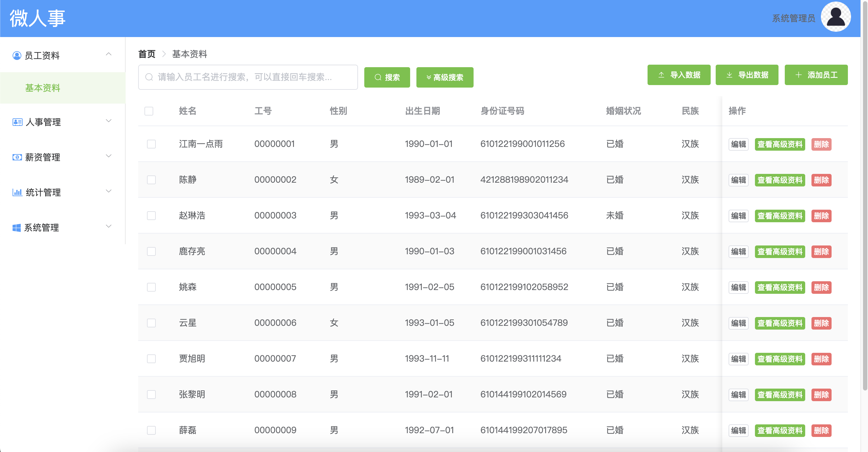
Task: Expand the 薪资管理 menu arrow
Action: [x=109, y=156]
